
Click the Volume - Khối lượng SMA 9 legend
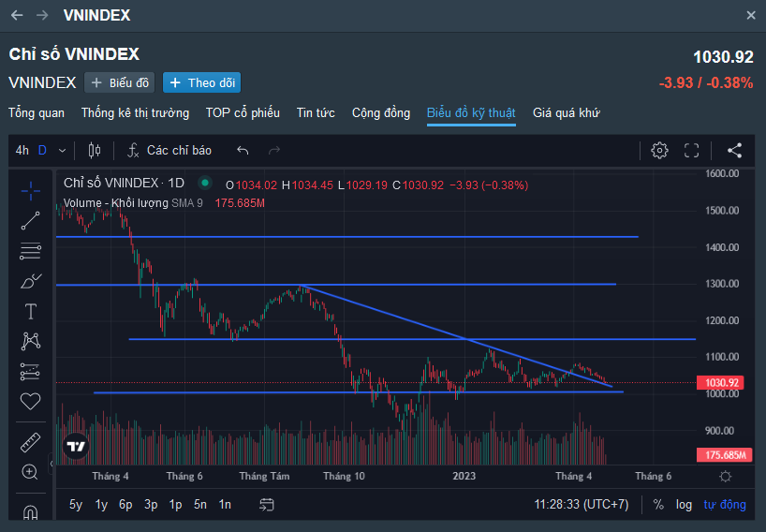(133, 202)
